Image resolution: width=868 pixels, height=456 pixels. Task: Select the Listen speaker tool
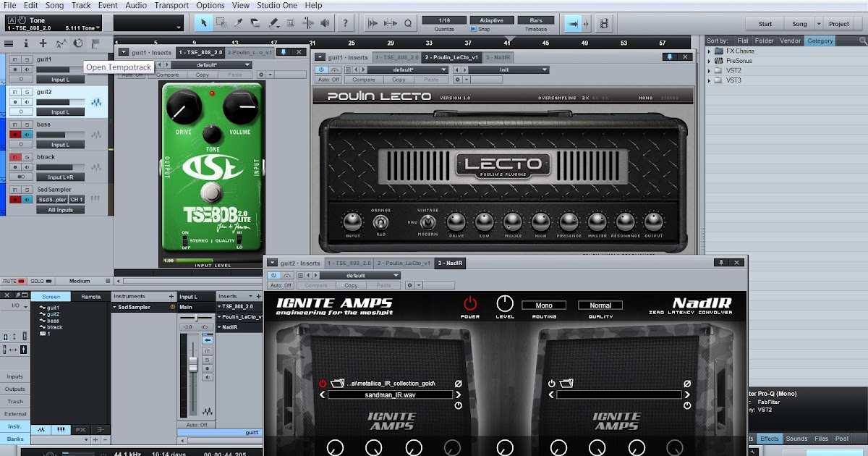point(325,23)
